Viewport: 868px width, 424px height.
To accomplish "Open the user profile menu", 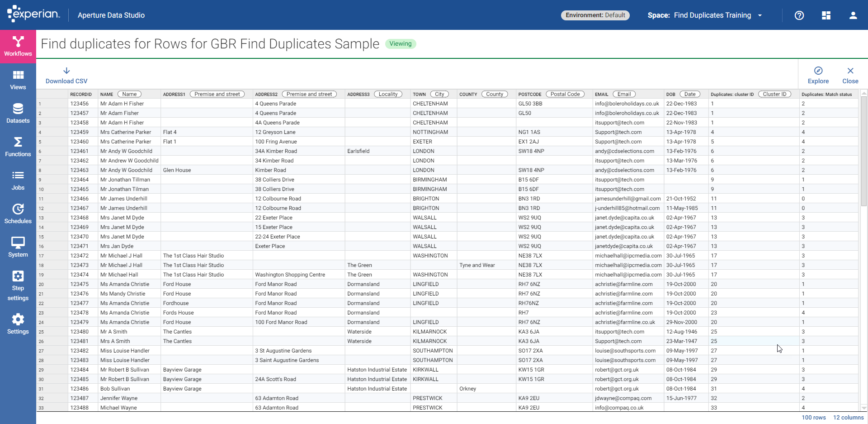I will 853,15.
